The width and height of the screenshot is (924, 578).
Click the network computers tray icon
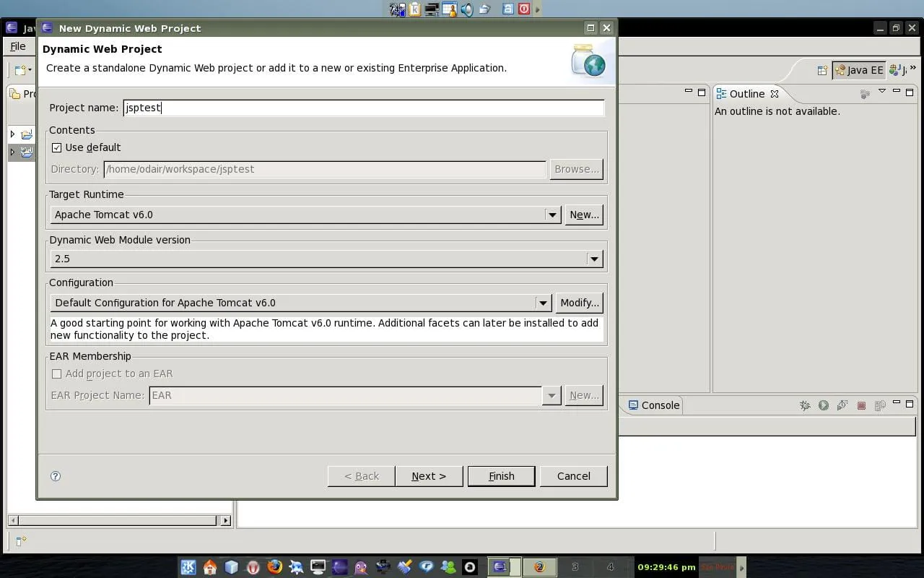(x=432, y=9)
